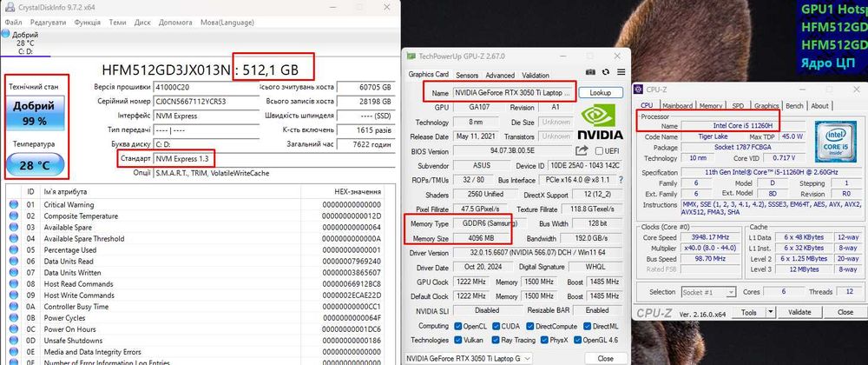868x365 pixels.
Task: Click the Host Read Commands attribute row
Action: [x=194, y=284]
